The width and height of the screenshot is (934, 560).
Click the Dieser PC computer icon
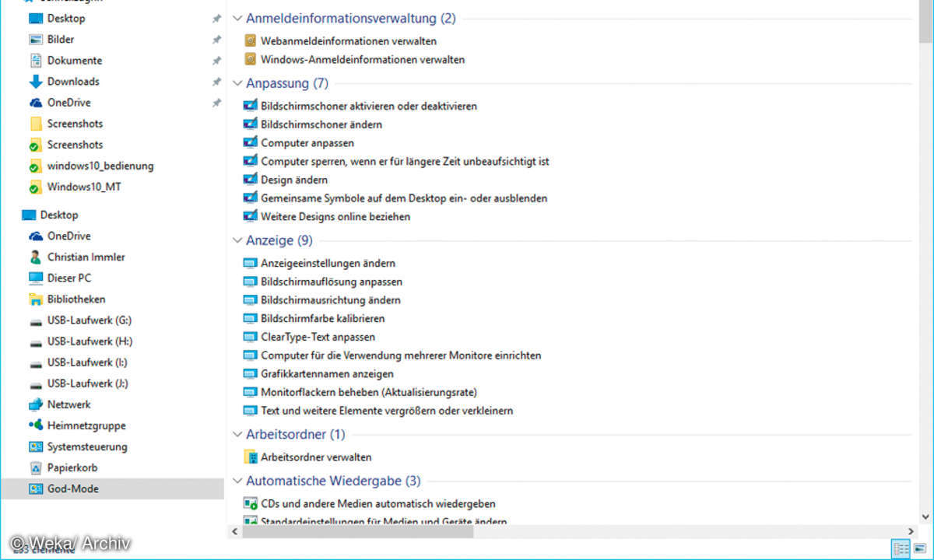coord(35,278)
